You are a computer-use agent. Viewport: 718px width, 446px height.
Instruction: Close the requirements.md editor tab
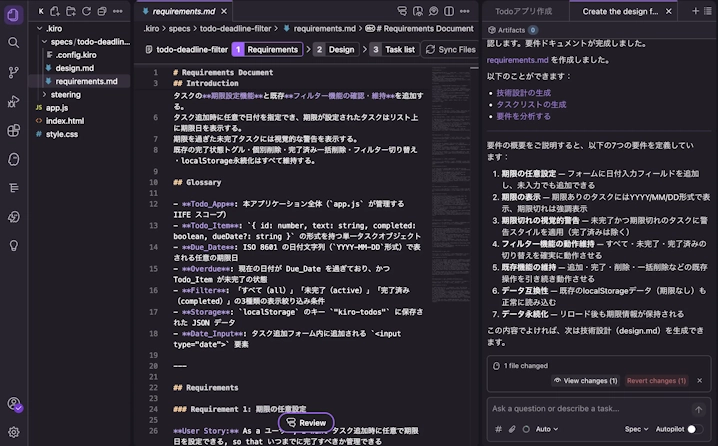(x=223, y=11)
